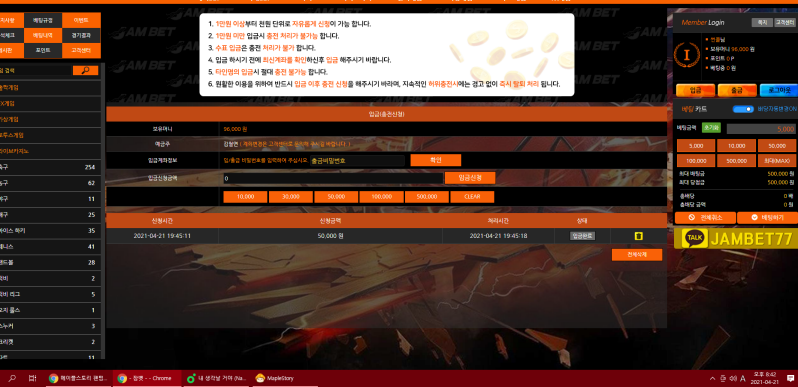Click the 입금신청 button
This screenshot has height=387, width=798.
470,178
